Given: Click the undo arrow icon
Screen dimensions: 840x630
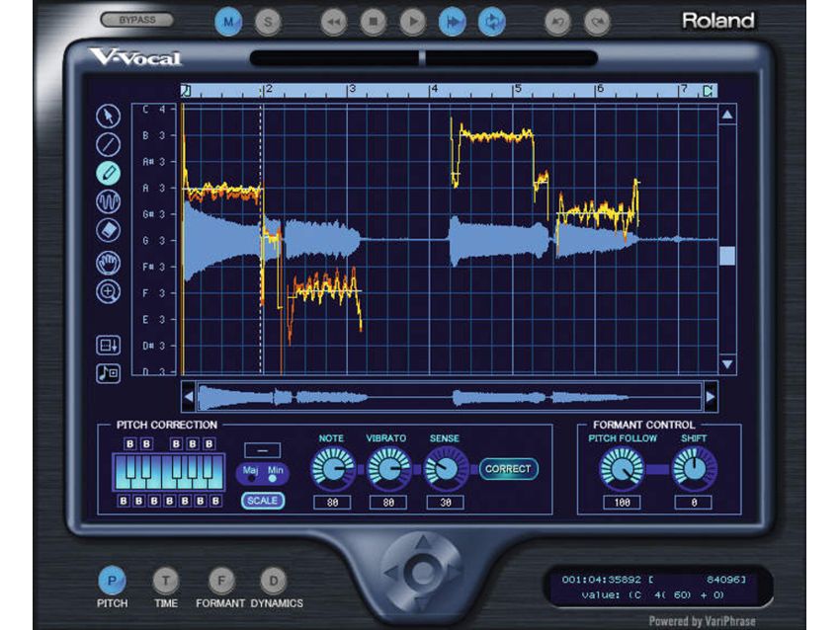Looking at the screenshot, I should 558,20.
